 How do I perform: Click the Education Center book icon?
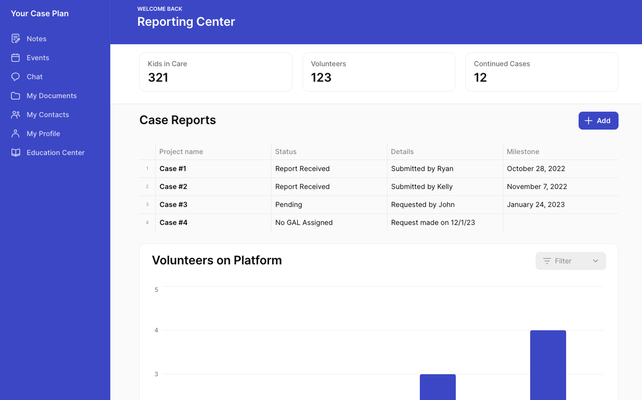click(x=15, y=153)
